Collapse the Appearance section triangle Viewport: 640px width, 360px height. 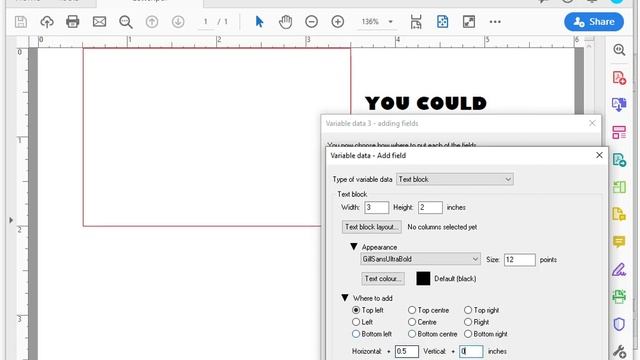(353, 247)
